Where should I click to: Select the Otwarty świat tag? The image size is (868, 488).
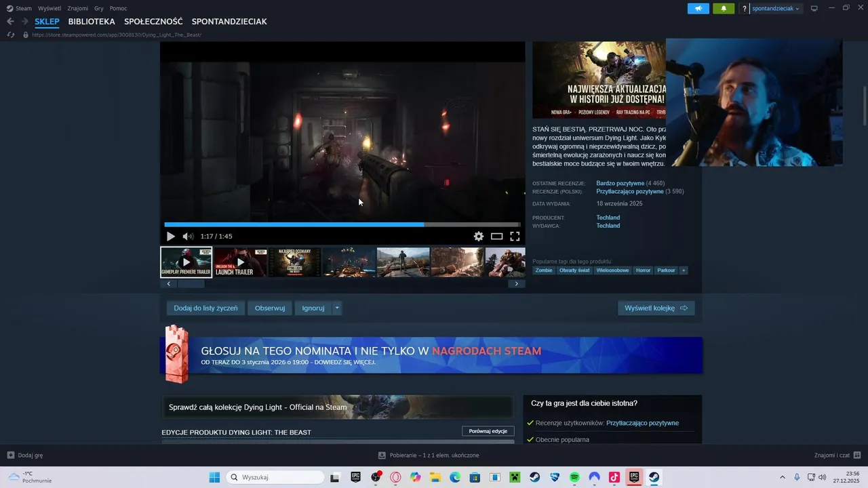pos(574,270)
